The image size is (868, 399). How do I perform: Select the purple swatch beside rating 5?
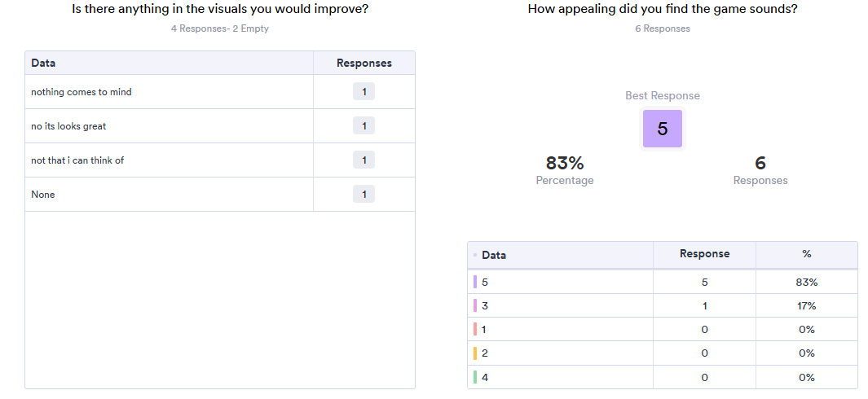pyautogui.click(x=475, y=282)
